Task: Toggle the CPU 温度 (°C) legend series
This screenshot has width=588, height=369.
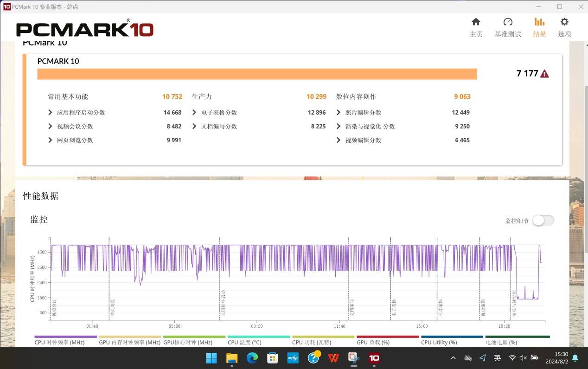Action: (x=244, y=342)
